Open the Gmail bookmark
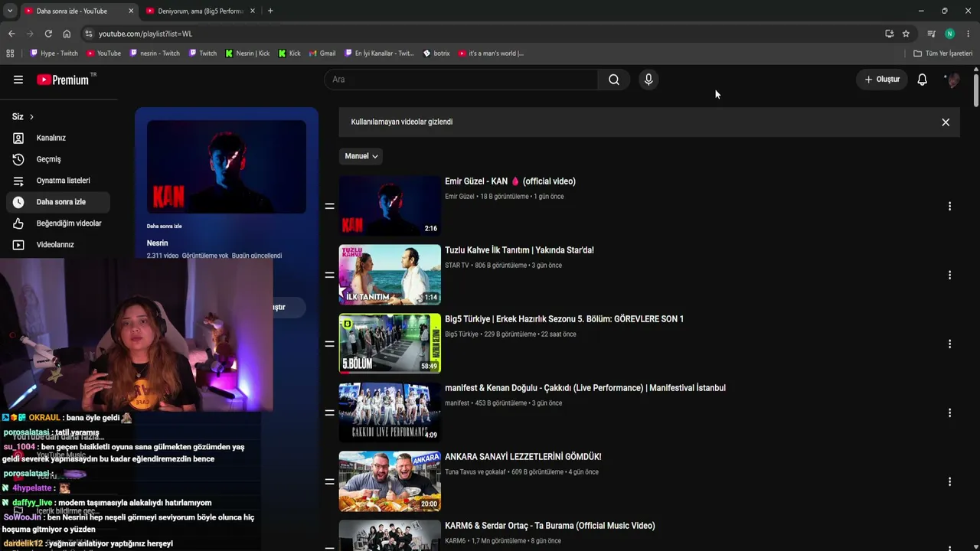The width and height of the screenshot is (980, 551). (322, 54)
